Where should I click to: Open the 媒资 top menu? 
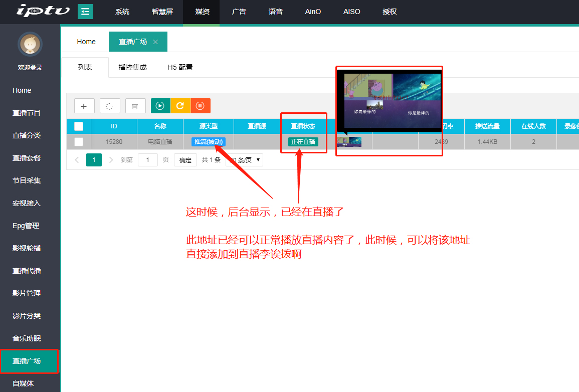(203, 12)
